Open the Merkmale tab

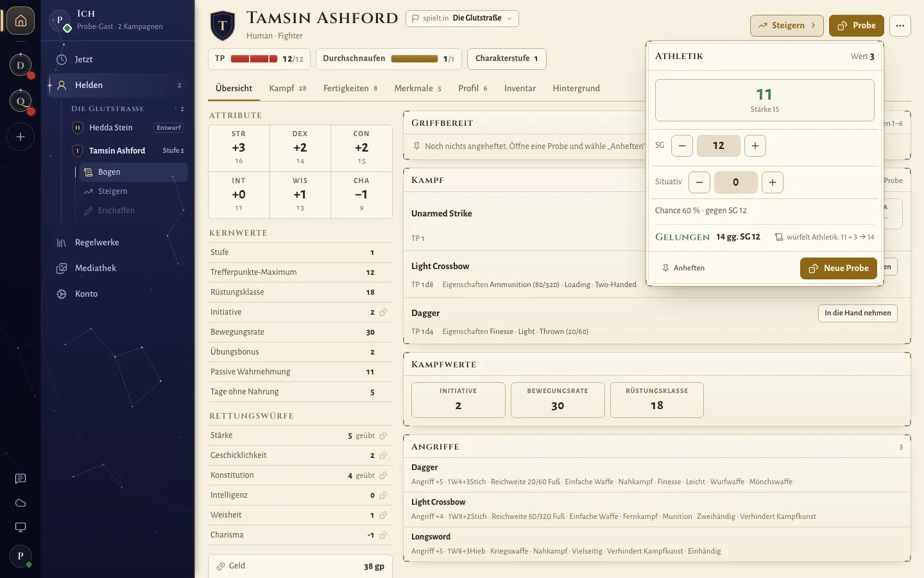[418, 88]
